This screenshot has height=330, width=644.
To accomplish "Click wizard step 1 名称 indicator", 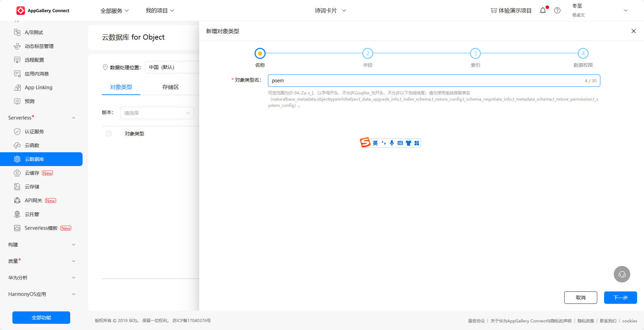I will [260, 53].
